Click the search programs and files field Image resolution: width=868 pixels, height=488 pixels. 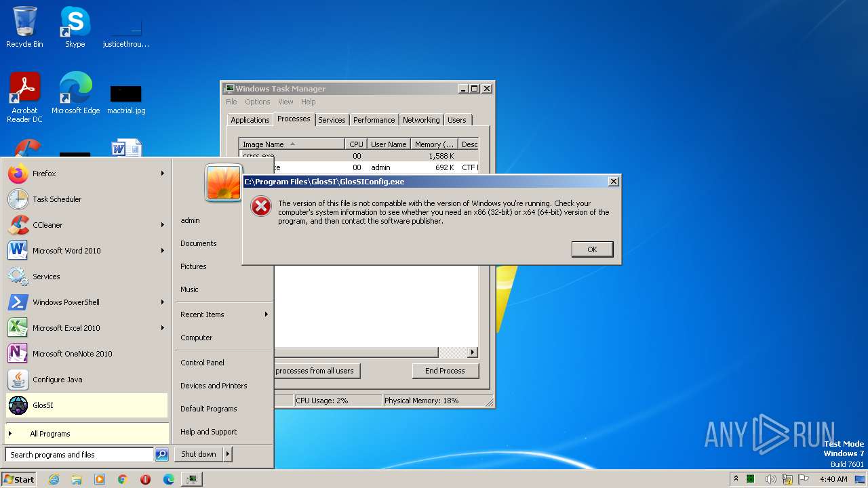pyautogui.click(x=79, y=455)
